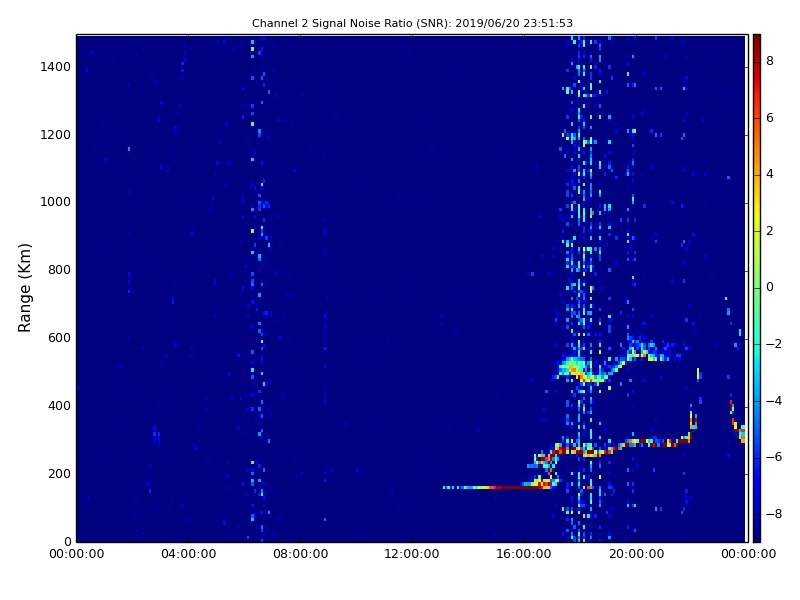Click the 04:00:00 time tick label
This screenshot has height=600, width=800.
tap(189, 554)
